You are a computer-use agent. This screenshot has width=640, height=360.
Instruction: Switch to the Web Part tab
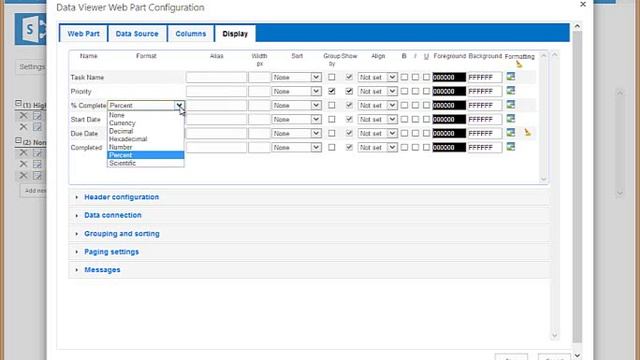pos(83,33)
